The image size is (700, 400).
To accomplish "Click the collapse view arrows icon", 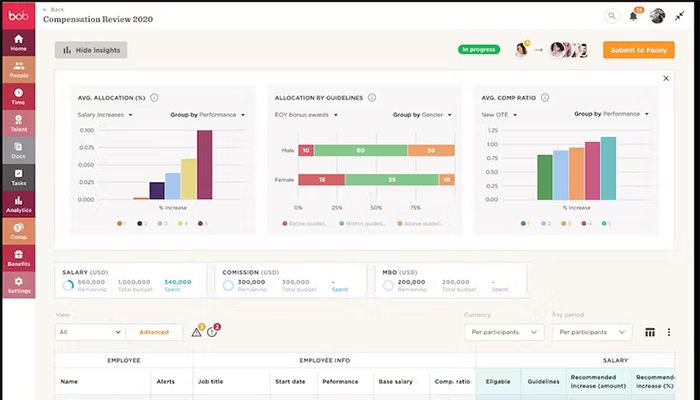I will point(679,16).
